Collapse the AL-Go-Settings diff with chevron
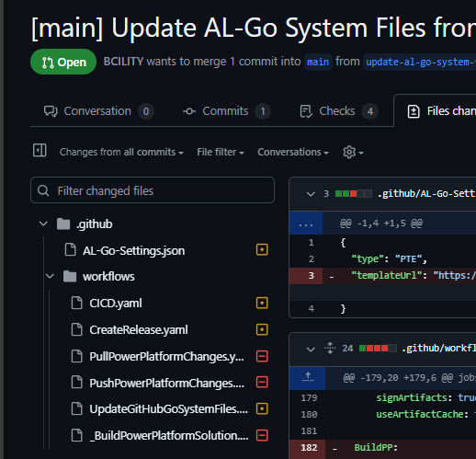This screenshot has height=459, width=476. pyautogui.click(x=311, y=194)
